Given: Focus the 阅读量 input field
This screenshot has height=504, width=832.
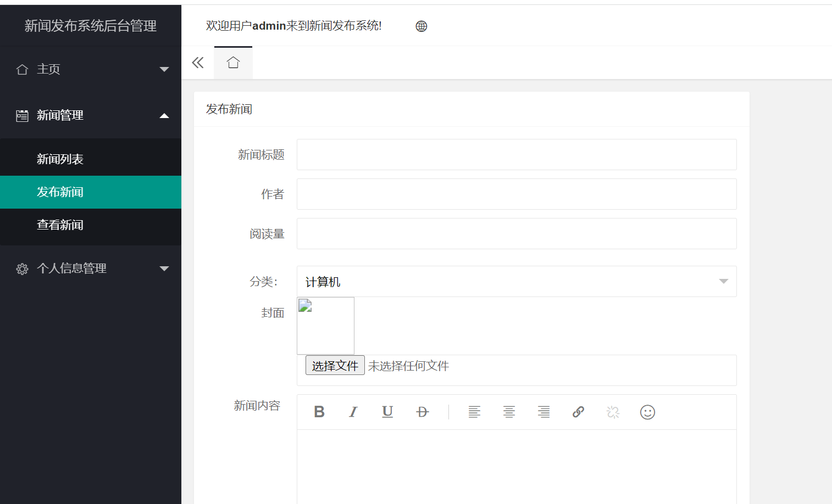Looking at the screenshot, I should coord(517,233).
